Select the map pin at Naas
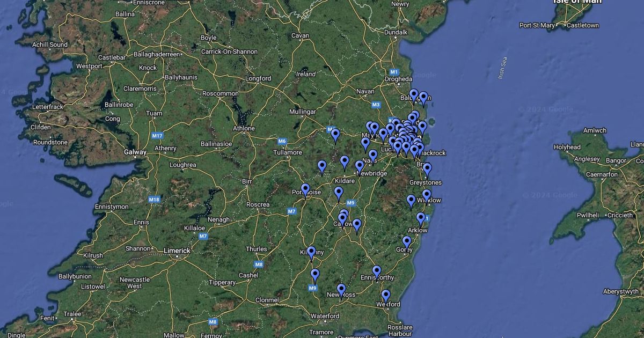Screen dimensions: 644x338 click(373, 156)
